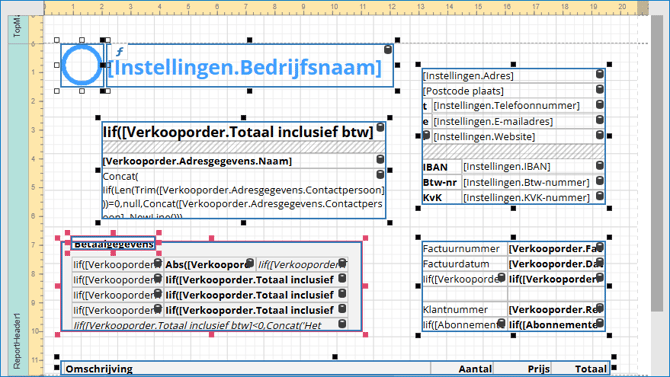Select the Instellingen.Bedrijfsnaam title field
670x377 pixels.
click(x=250, y=65)
